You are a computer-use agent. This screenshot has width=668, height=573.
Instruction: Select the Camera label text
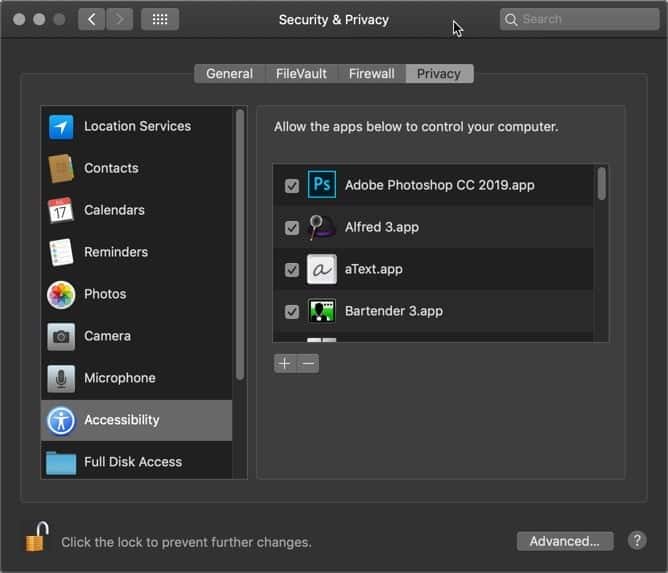(x=107, y=336)
